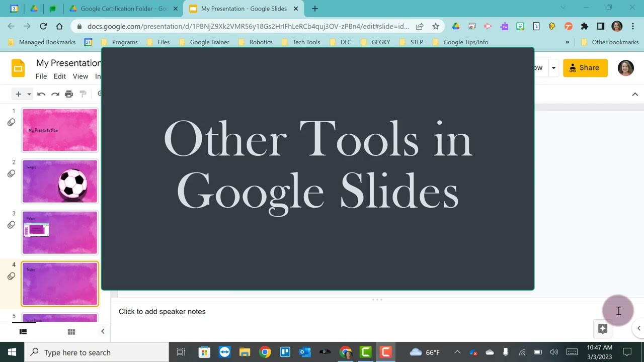Open Google Drive extension icon
This screenshot has height=362, width=644.
[x=456, y=26]
